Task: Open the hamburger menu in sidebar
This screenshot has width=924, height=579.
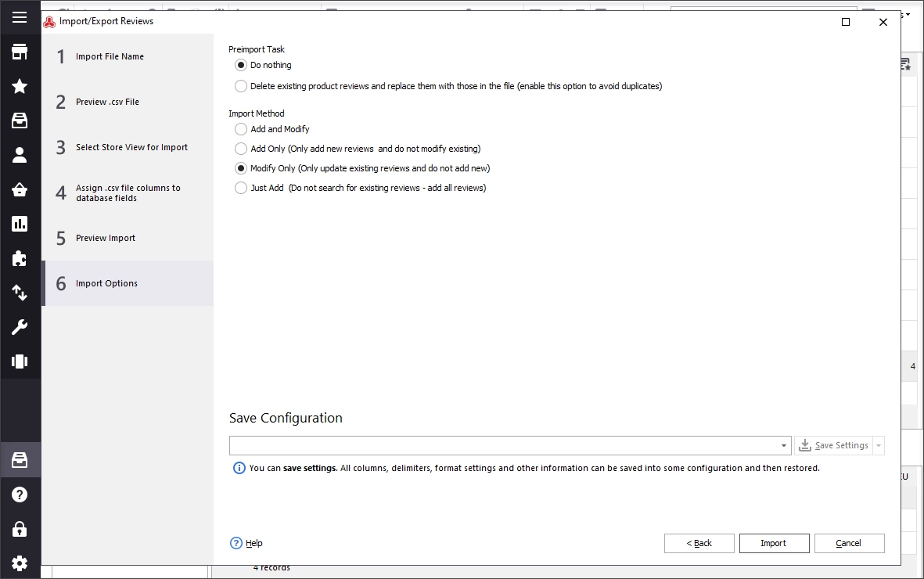Action: point(20,17)
